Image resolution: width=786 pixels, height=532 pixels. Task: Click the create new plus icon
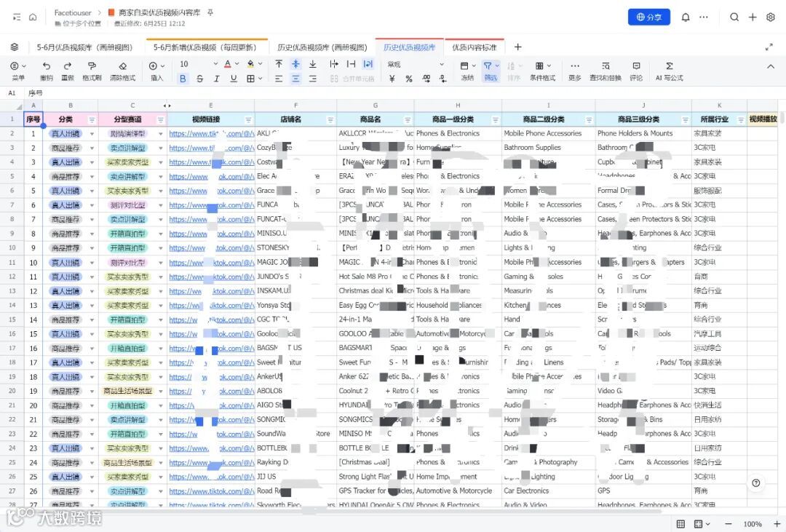click(753, 17)
